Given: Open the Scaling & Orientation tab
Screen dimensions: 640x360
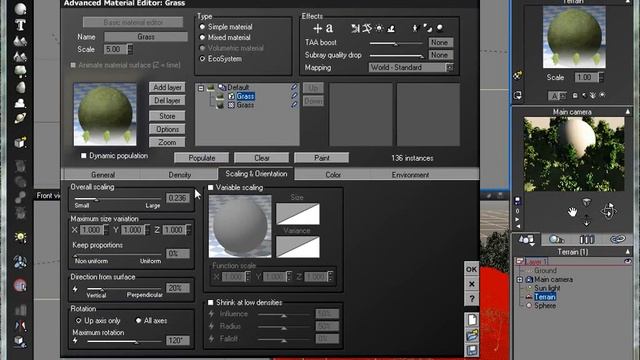Looking at the screenshot, I should 256,173.
